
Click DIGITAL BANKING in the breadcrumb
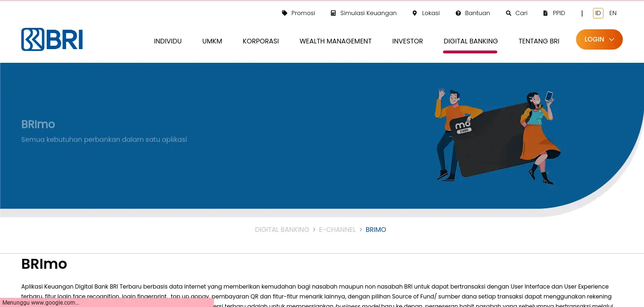[x=282, y=230]
